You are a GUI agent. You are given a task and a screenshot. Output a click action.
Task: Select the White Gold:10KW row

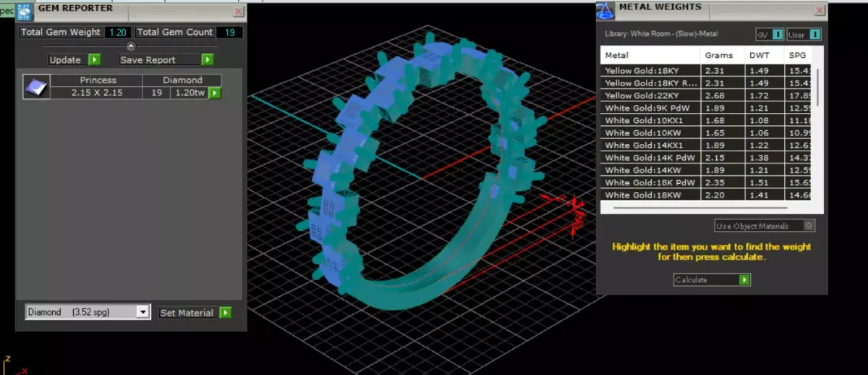click(706, 132)
